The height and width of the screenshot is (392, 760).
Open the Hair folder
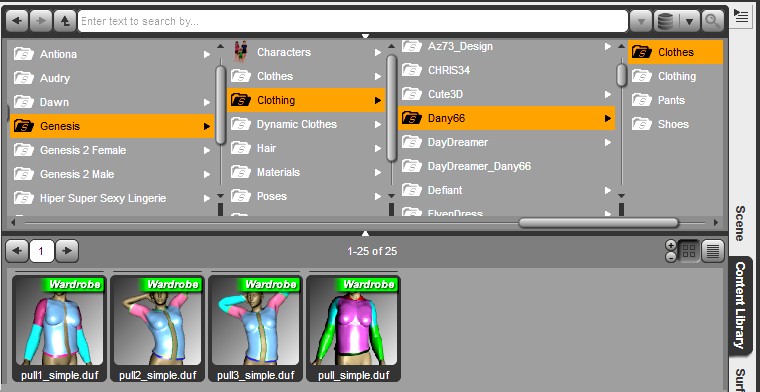click(306, 148)
